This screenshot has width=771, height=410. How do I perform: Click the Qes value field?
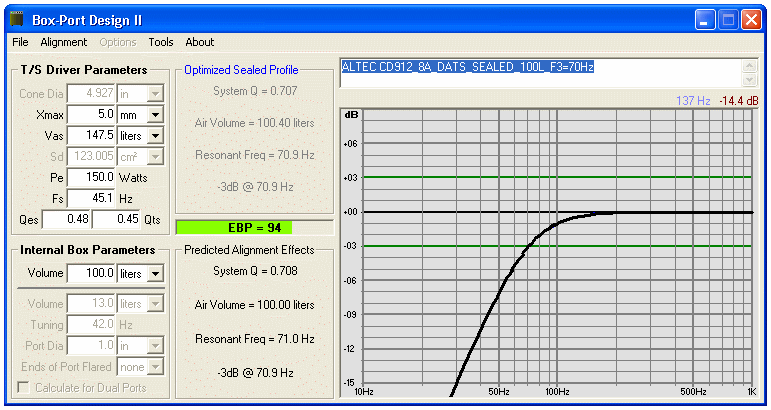tap(66, 219)
